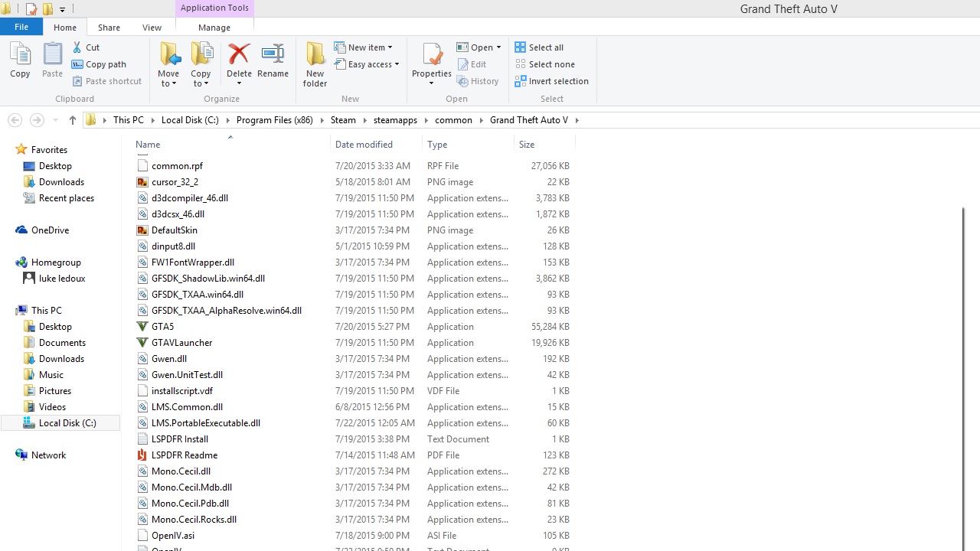Go up one folder level
980x551 pixels.
pos(72,120)
